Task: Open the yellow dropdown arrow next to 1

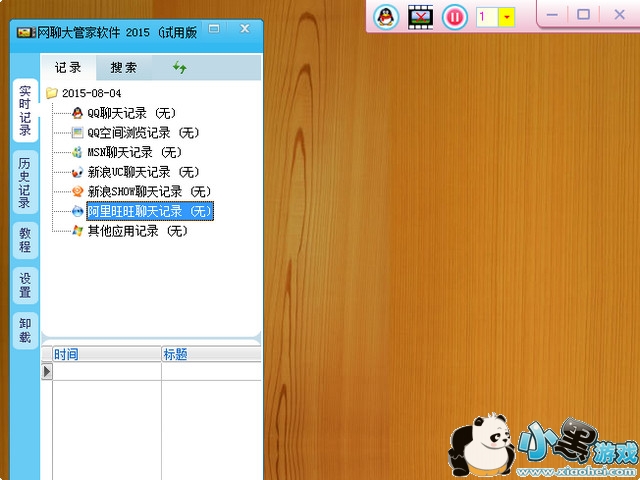Action: (x=507, y=17)
